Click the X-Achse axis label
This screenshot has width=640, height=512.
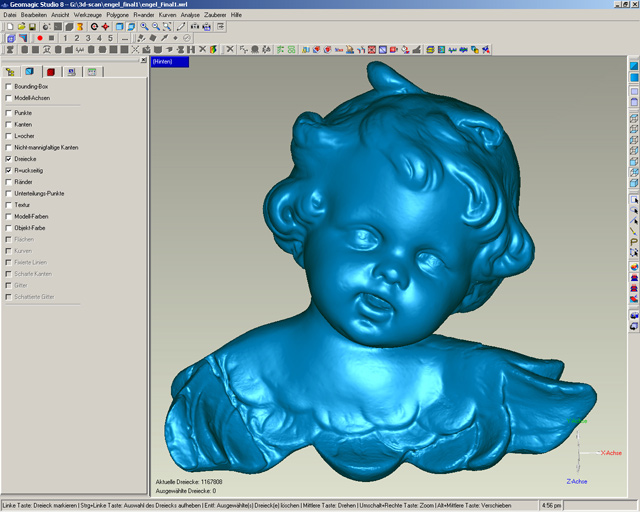pyautogui.click(x=611, y=453)
